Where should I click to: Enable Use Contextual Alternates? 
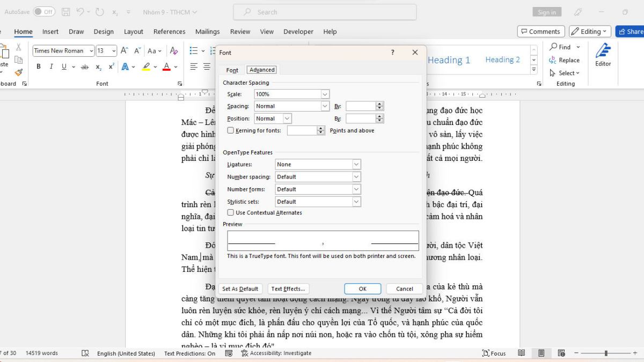231,212
